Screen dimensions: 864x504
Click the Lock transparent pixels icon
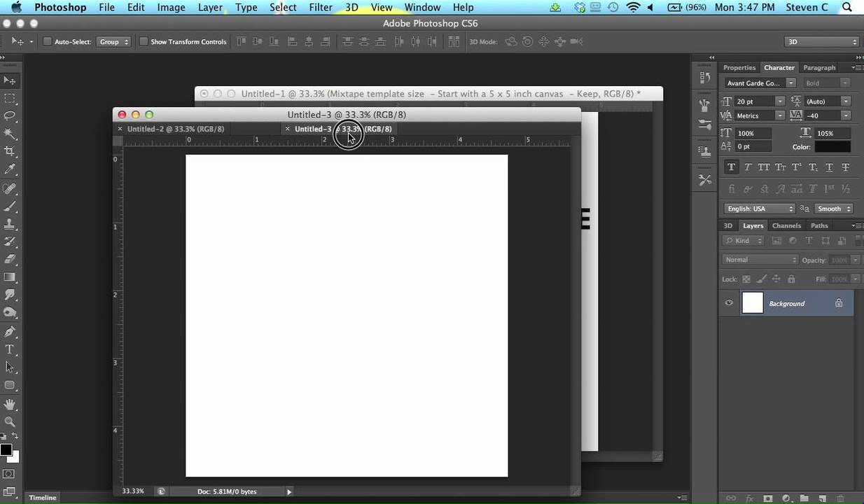[746, 279]
